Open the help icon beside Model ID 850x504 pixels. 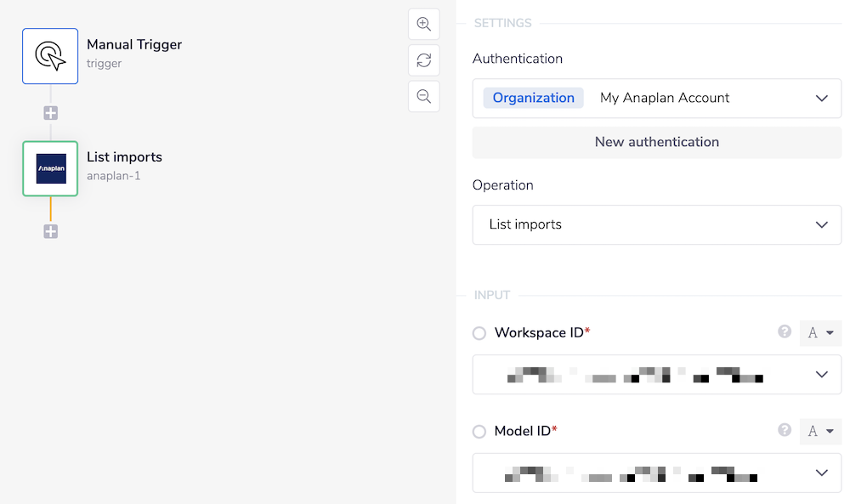pos(784,431)
